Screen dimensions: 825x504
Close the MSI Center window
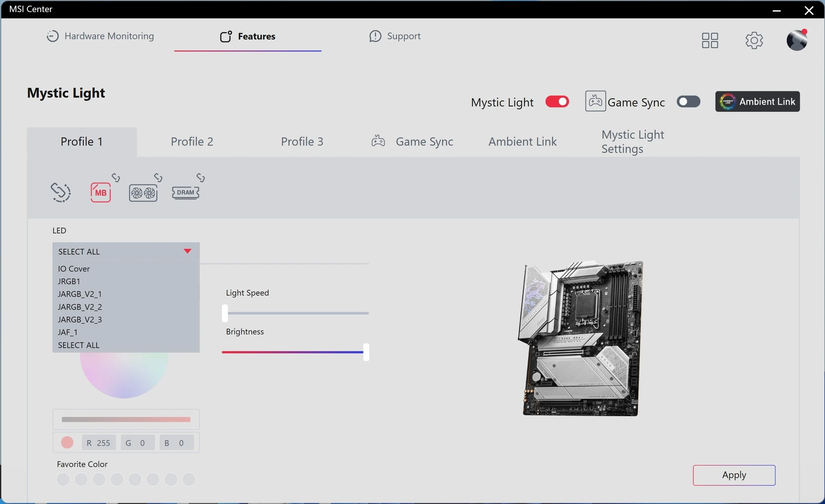tap(809, 10)
